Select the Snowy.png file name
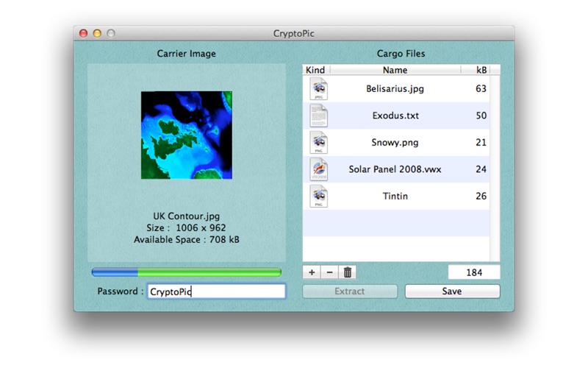 tap(395, 143)
